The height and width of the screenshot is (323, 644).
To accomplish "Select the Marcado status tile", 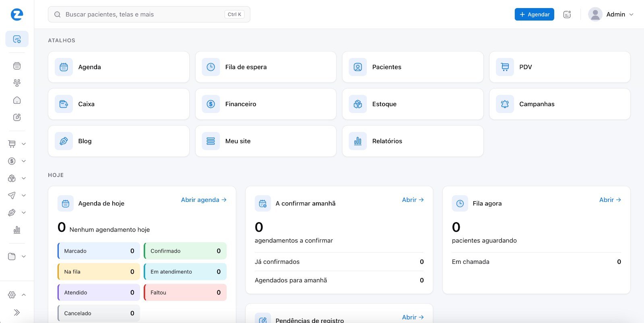I will pos(99,251).
